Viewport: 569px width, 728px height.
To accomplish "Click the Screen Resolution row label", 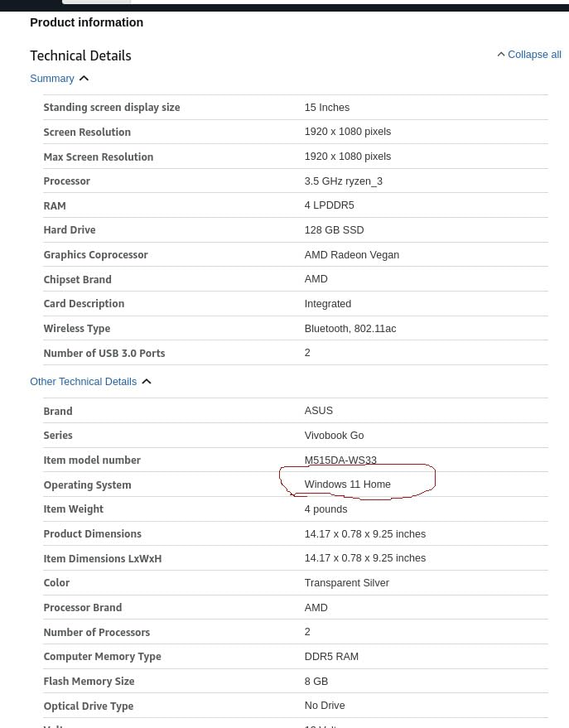I will 87,132.
